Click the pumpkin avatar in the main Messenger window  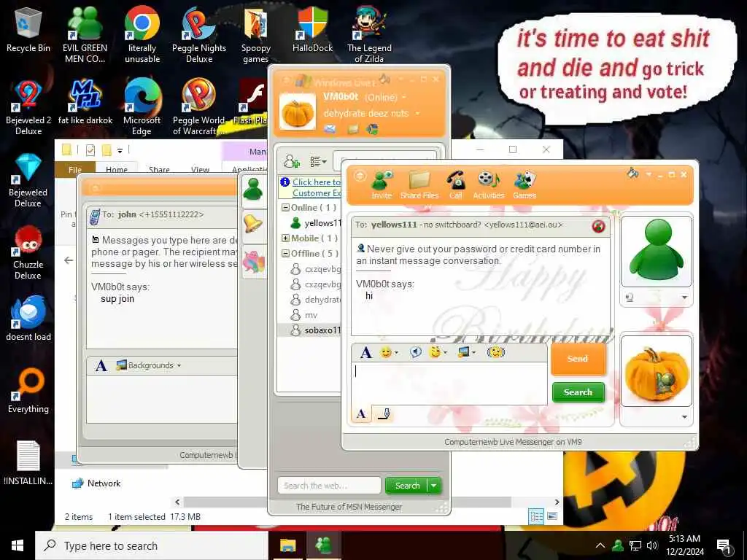click(298, 112)
